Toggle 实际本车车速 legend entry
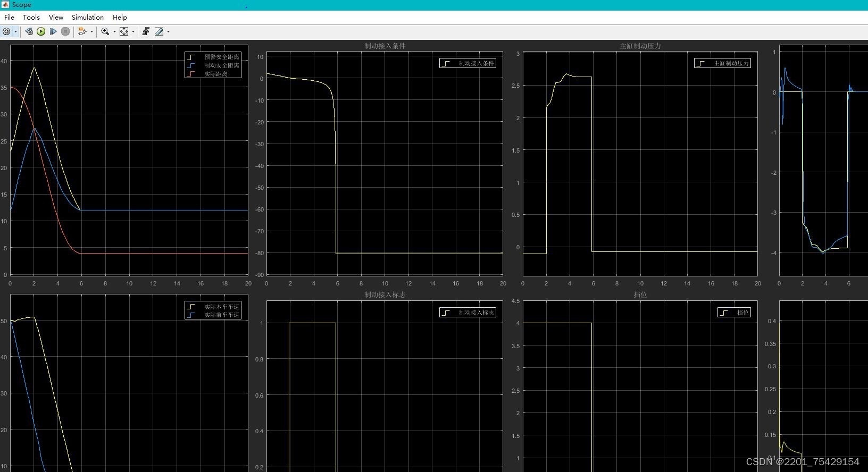Viewport: 868px width, 472px height. tap(213, 307)
